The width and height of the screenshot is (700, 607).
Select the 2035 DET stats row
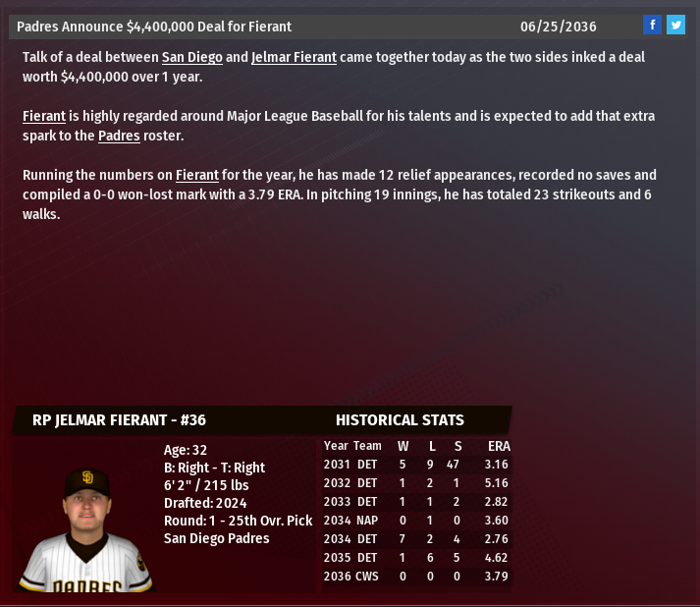click(x=417, y=557)
